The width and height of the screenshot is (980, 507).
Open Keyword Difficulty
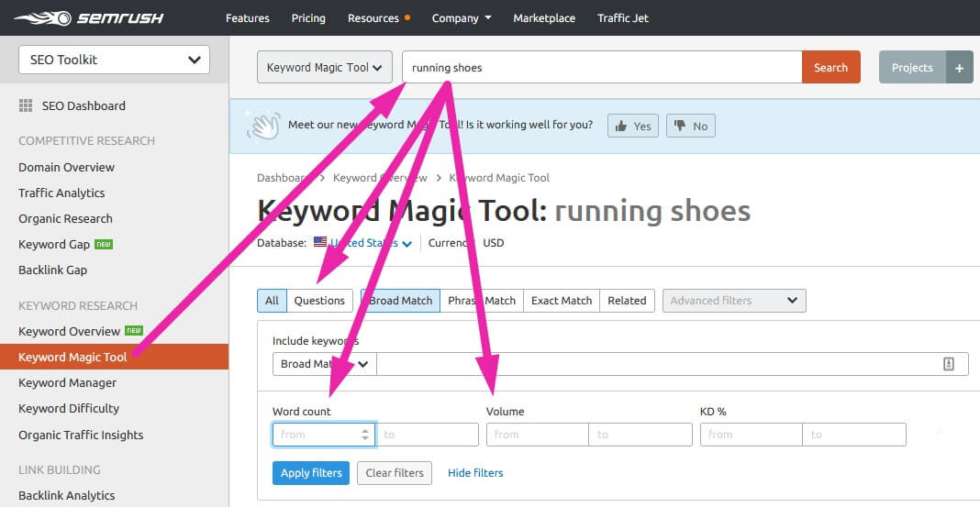click(x=69, y=408)
